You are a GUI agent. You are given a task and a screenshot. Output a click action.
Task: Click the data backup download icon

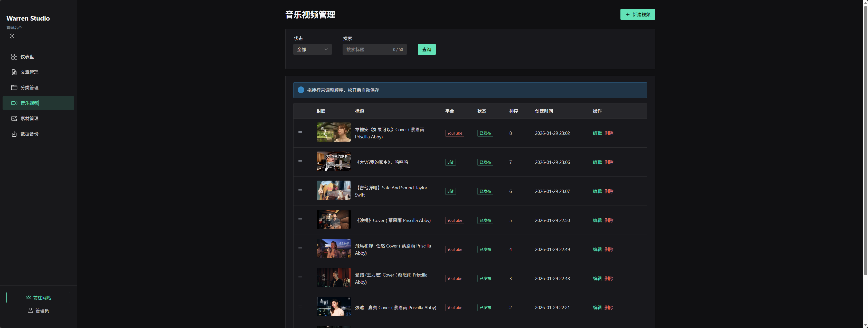14,134
